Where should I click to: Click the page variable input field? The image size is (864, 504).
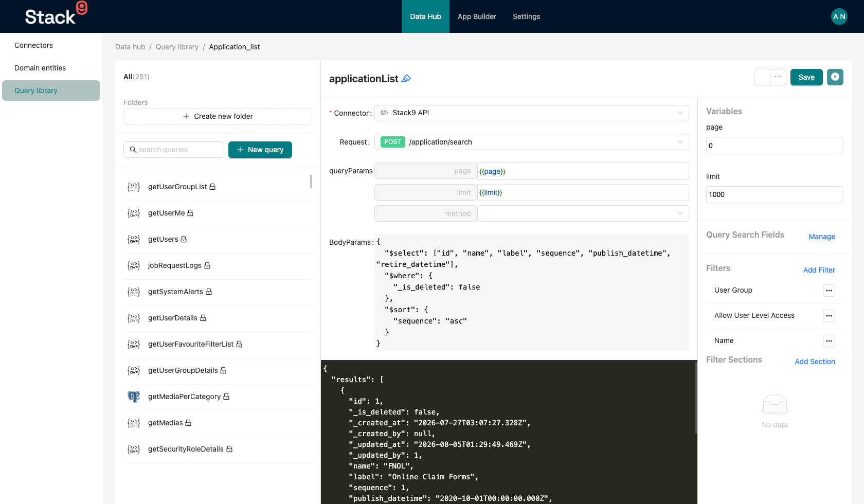pyautogui.click(x=775, y=146)
